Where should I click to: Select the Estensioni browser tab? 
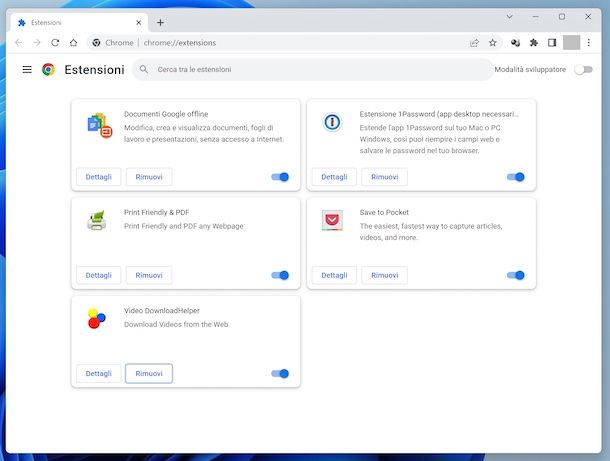pos(79,23)
